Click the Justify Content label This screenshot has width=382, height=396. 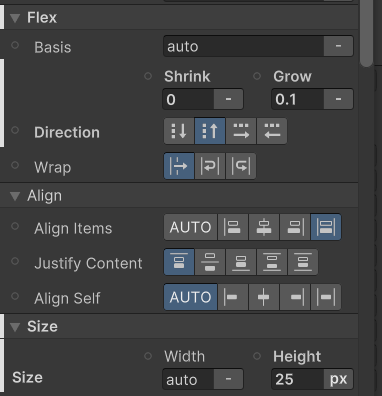(88, 263)
